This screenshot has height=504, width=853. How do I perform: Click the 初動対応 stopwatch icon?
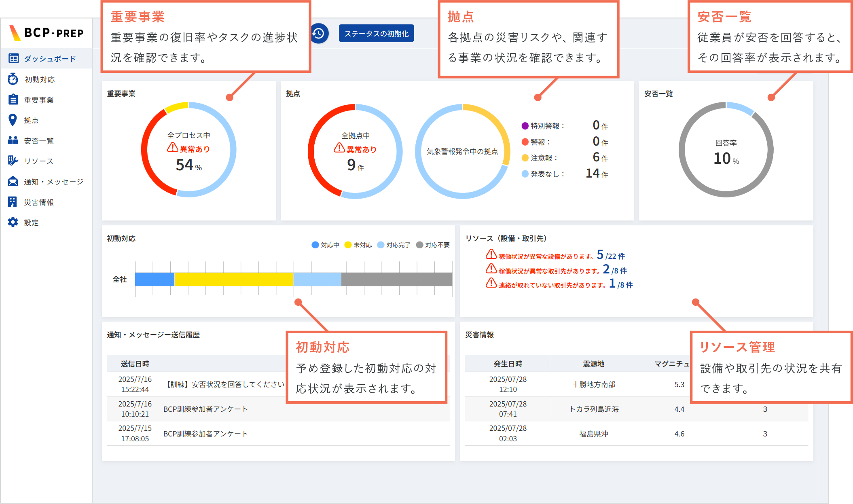pos(13,79)
